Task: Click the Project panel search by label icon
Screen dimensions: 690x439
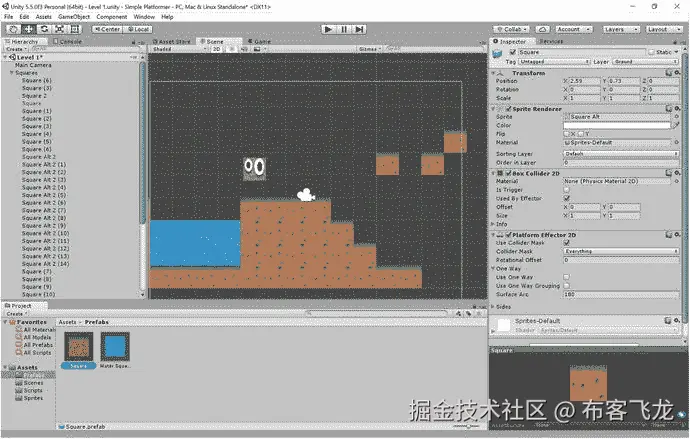Action: coord(469,314)
